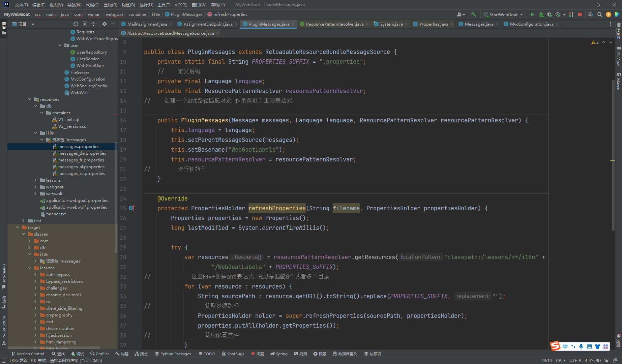Stop the running process
Image resolution: width=622 pixels, height=364 pixels.
(580, 14)
